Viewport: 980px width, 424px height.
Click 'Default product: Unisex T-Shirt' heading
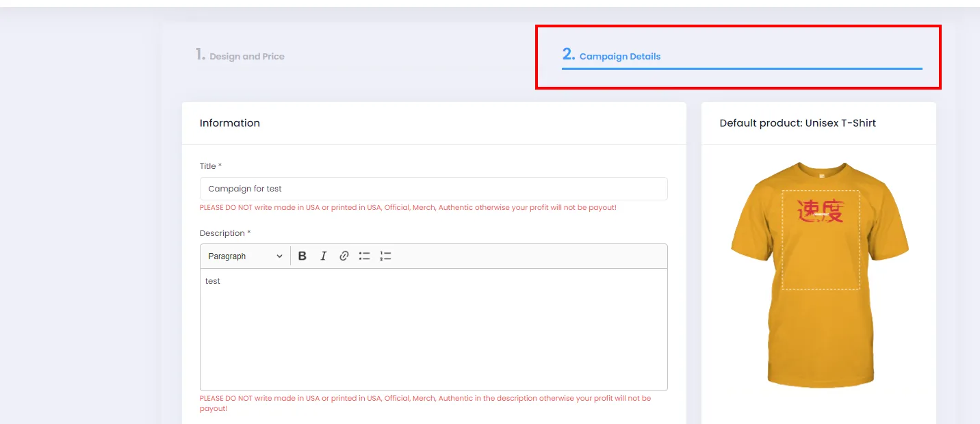point(798,123)
